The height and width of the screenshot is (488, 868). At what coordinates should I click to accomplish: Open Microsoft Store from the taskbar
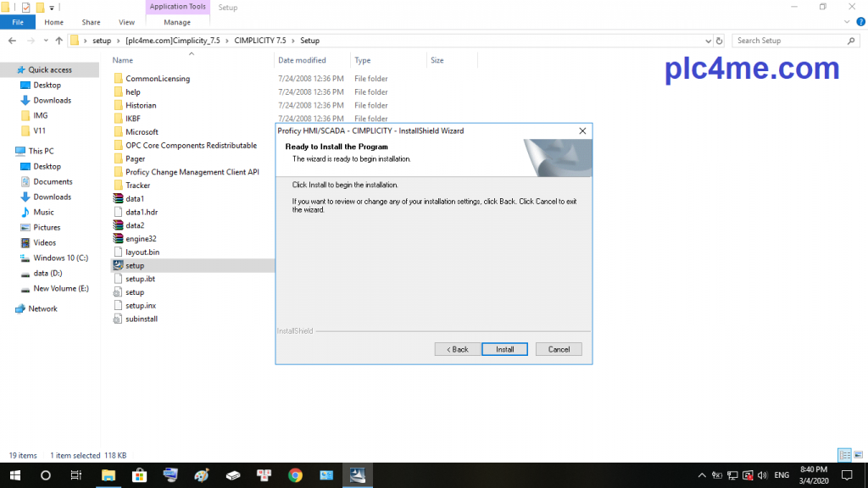click(139, 475)
